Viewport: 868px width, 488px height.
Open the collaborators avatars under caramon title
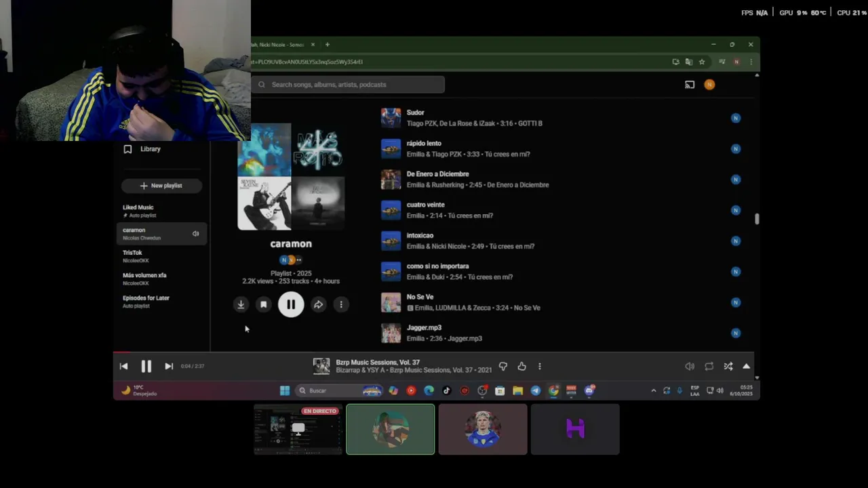pyautogui.click(x=291, y=260)
